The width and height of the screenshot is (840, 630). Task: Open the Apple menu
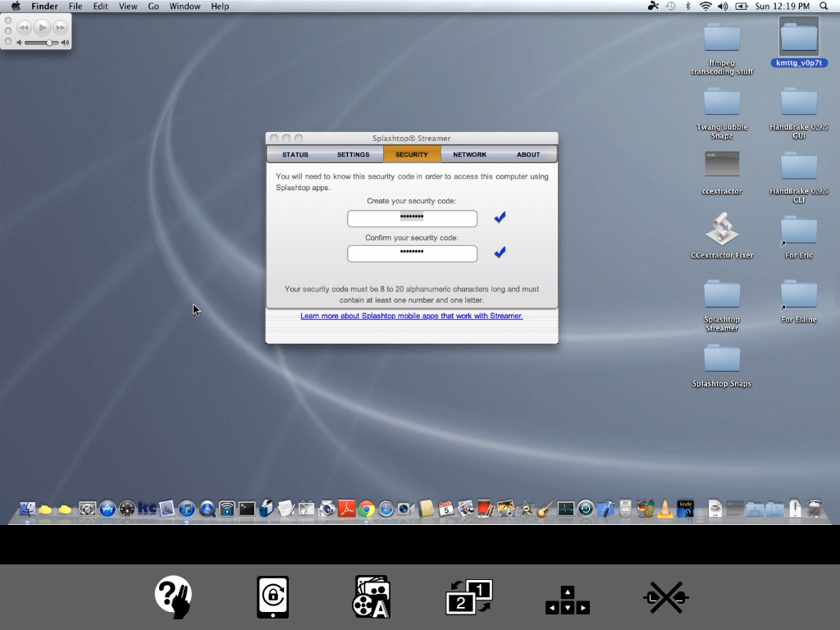pos(16,6)
